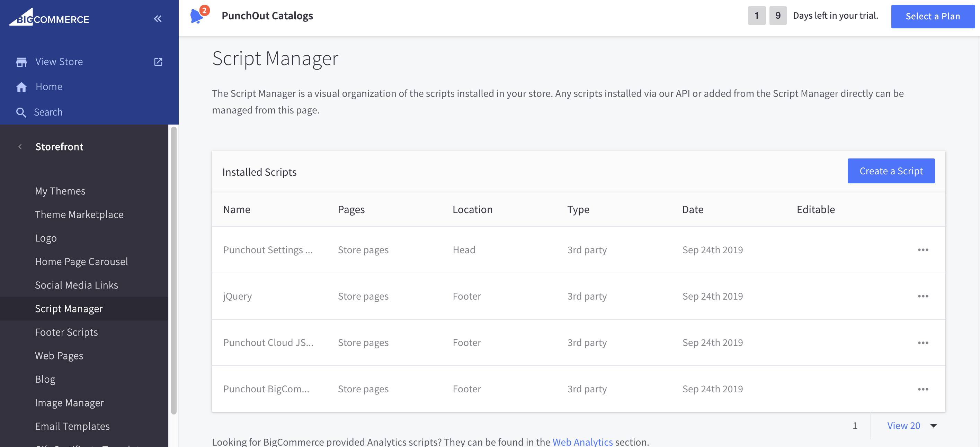Image resolution: width=980 pixels, height=447 pixels.
Task: Click 'Head' location in Punchout Settings row
Action: pos(464,250)
